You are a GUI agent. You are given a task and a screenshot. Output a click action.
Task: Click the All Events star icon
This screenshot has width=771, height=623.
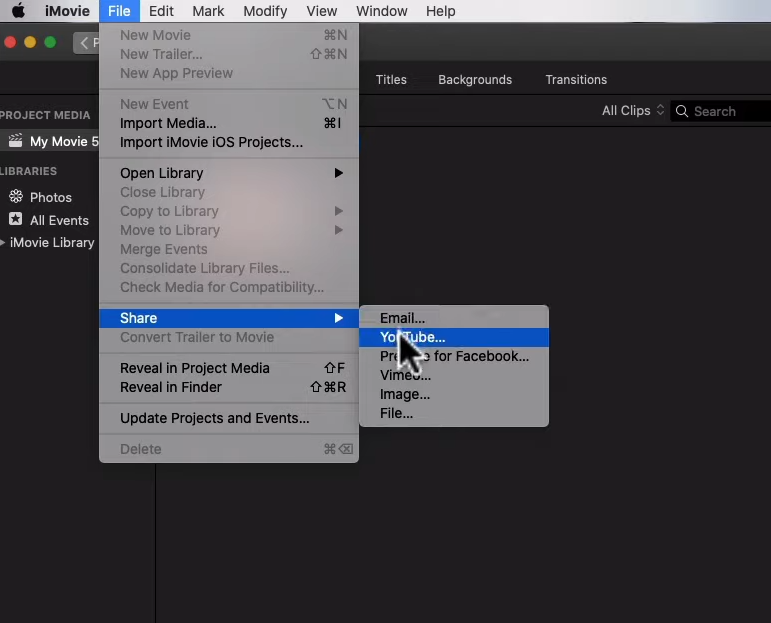[x=15, y=219]
